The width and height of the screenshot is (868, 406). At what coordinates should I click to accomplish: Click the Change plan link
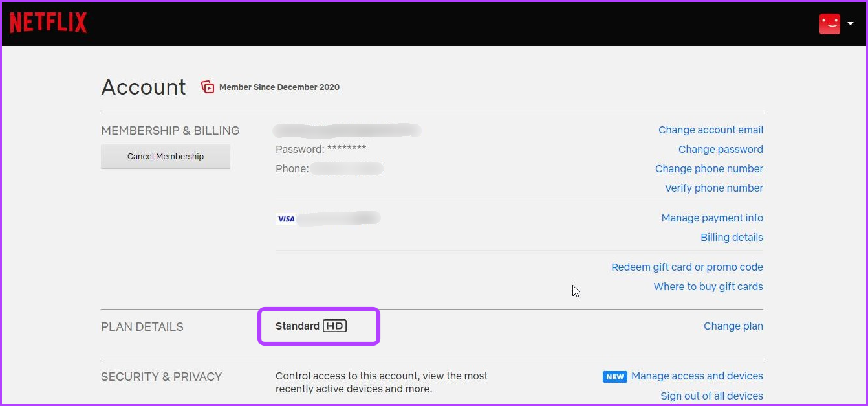pos(733,326)
